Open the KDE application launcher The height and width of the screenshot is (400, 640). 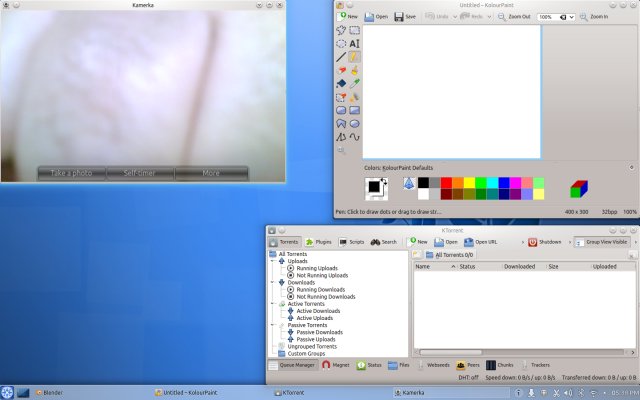(7, 393)
